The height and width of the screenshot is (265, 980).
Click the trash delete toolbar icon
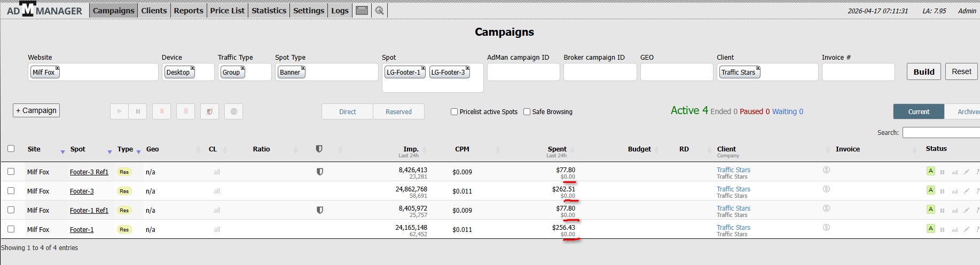(186, 111)
